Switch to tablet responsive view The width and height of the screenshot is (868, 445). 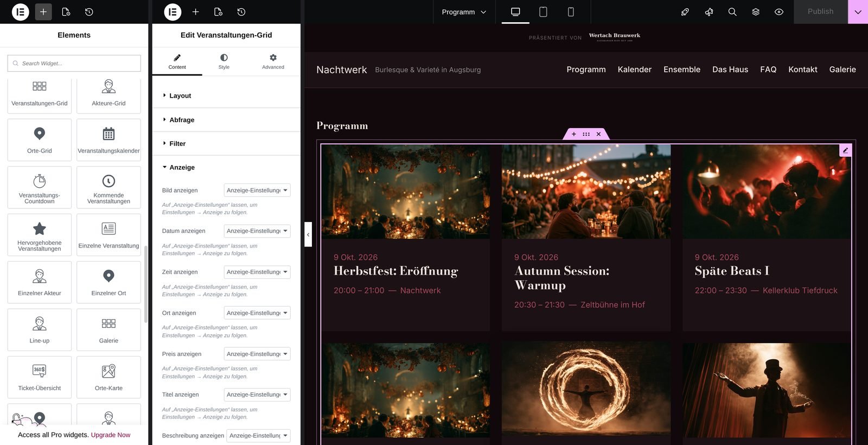(x=543, y=12)
